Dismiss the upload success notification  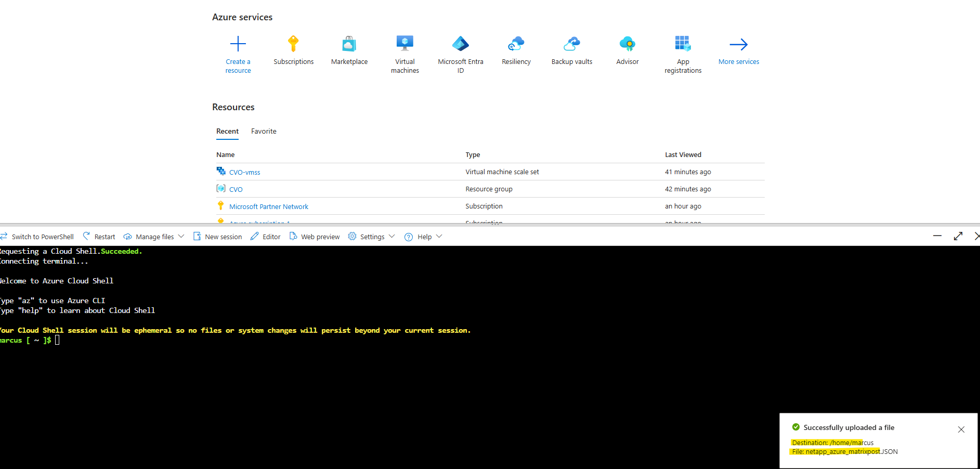[x=961, y=429]
